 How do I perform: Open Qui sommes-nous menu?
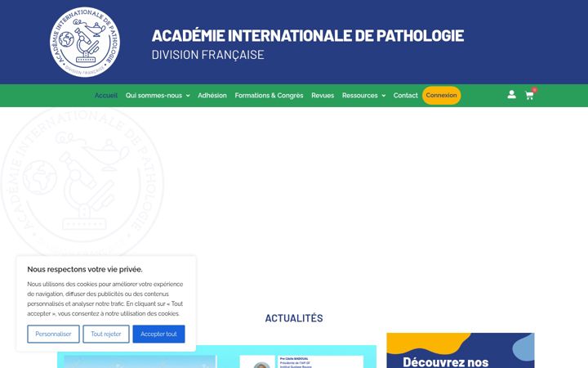[154, 96]
